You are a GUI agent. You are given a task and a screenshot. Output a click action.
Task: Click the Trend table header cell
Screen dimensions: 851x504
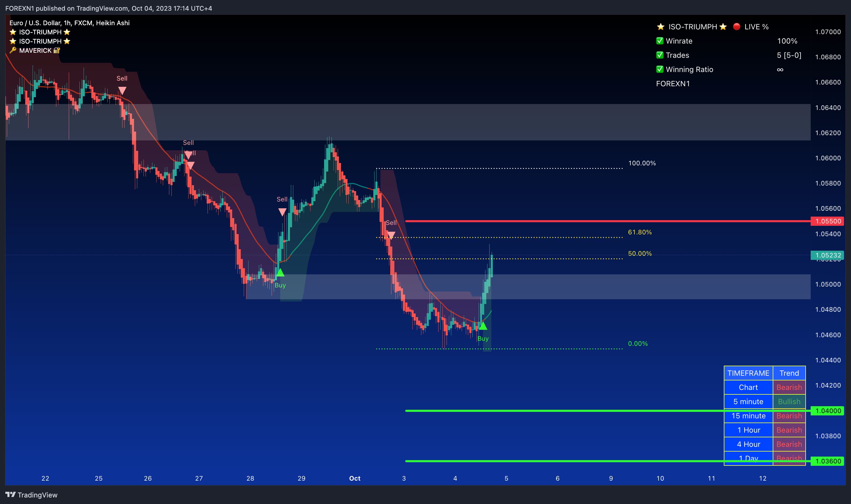(x=789, y=373)
